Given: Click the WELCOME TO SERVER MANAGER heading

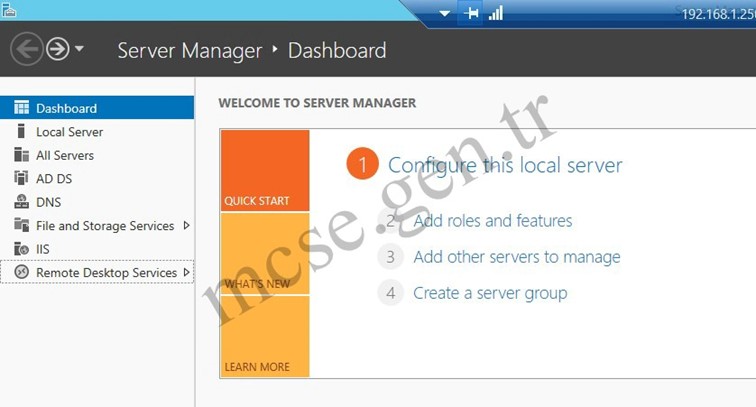Looking at the screenshot, I should (317, 103).
